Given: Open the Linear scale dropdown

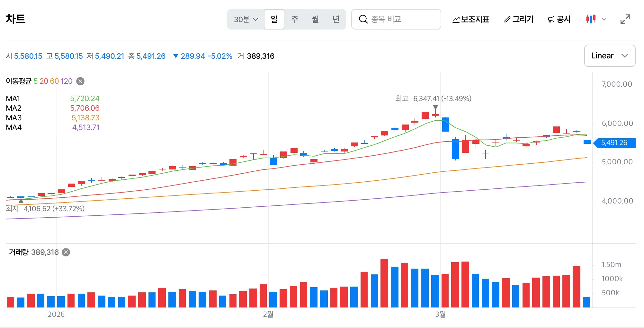Looking at the screenshot, I should pyautogui.click(x=610, y=56).
